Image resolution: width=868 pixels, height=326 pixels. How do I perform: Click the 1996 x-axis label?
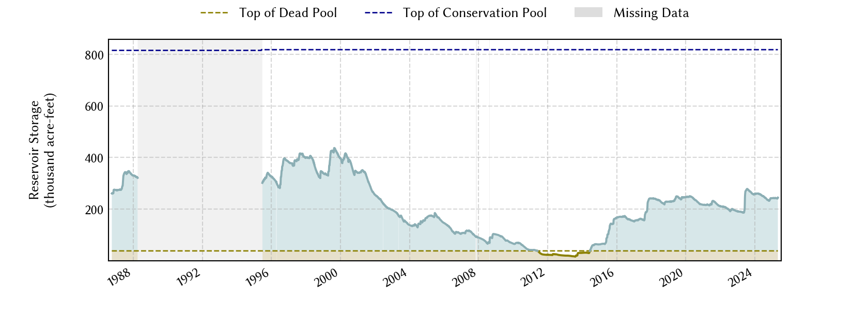click(257, 278)
